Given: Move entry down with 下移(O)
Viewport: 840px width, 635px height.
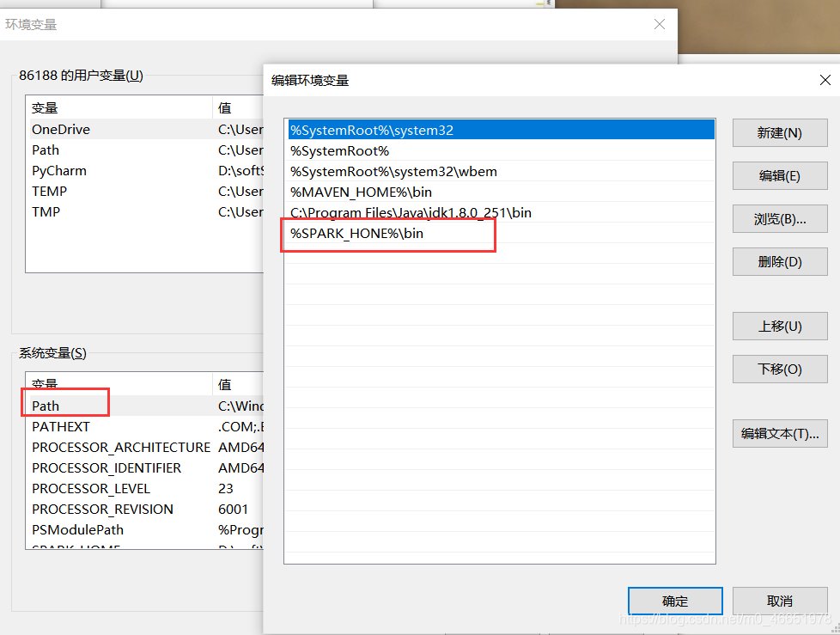Looking at the screenshot, I should pos(780,369).
